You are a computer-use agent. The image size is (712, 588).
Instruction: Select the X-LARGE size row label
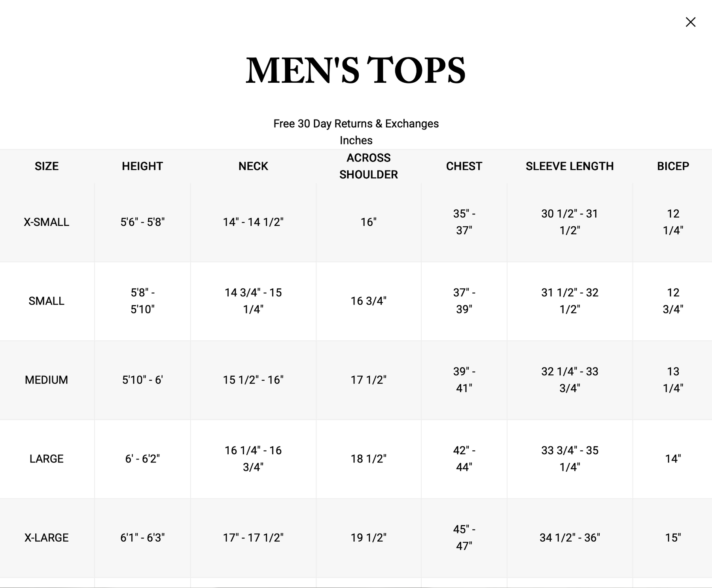coord(47,538)
